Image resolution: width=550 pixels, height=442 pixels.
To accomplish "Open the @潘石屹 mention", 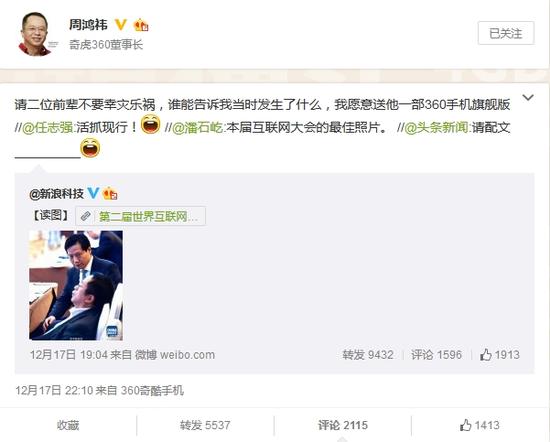I will (x=197, y=127).
